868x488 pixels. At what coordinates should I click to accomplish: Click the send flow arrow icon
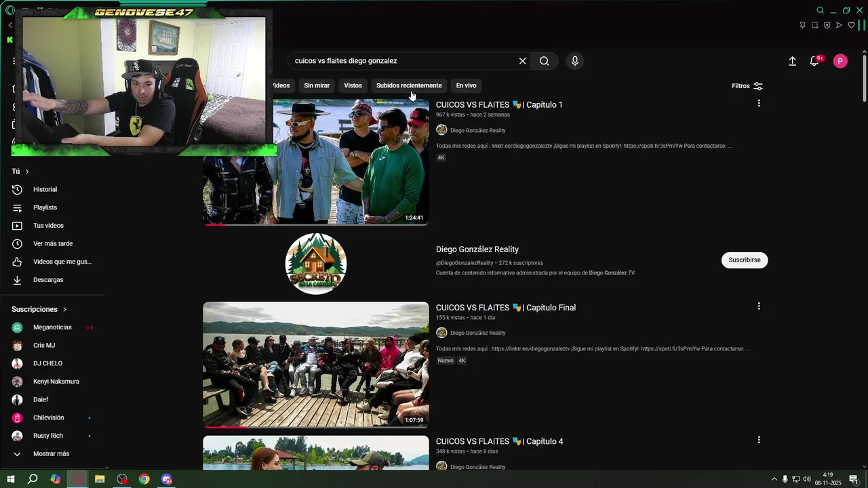click(839, 25)
